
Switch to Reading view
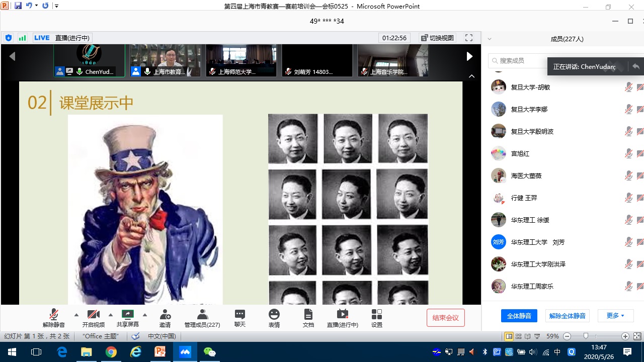[528, 336]
